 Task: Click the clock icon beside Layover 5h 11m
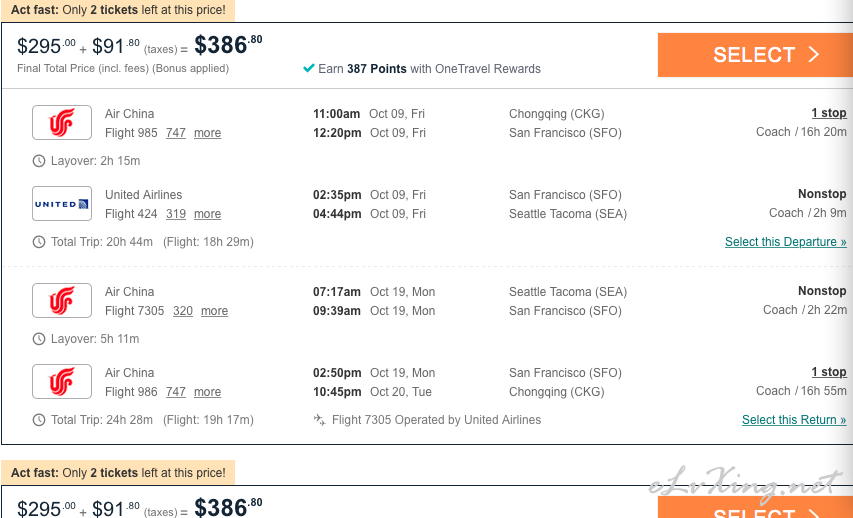pos(39,339)
